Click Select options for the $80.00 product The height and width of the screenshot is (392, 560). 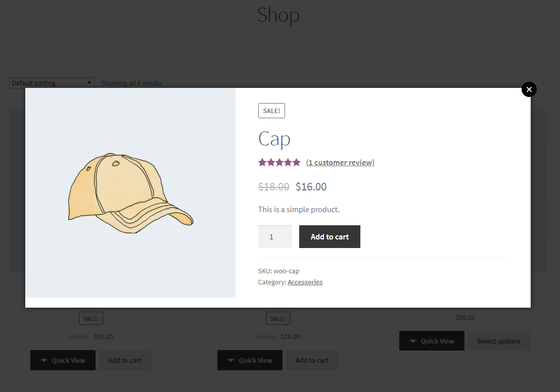click(499, 340)
